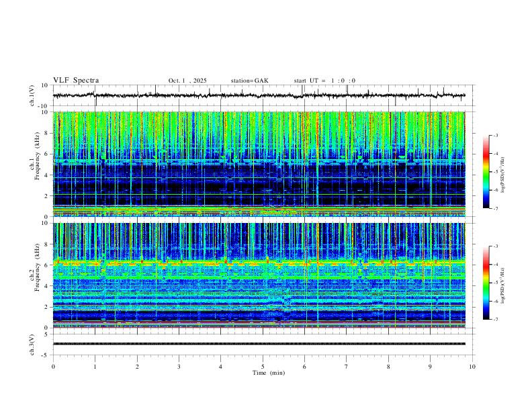Click time axis tick label '1'

(95, 367)
